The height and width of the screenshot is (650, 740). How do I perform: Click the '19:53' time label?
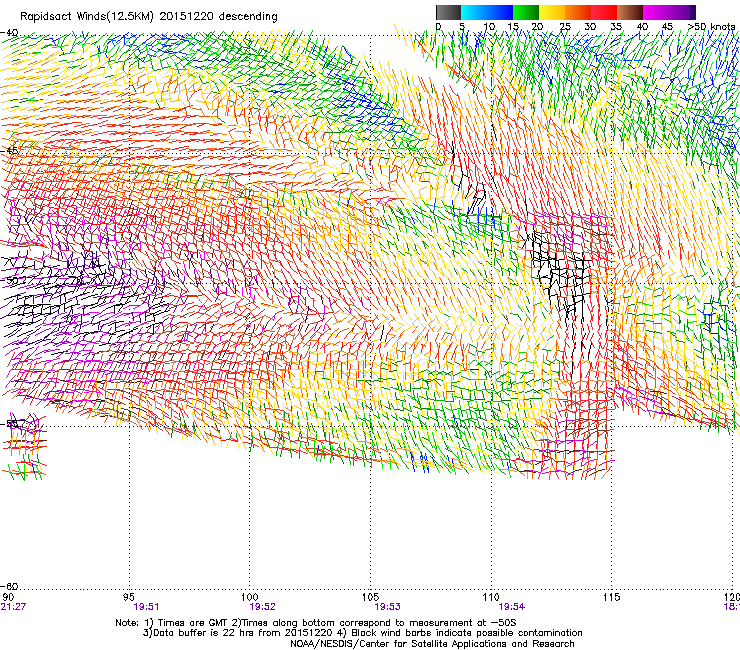tap(387, 607)
